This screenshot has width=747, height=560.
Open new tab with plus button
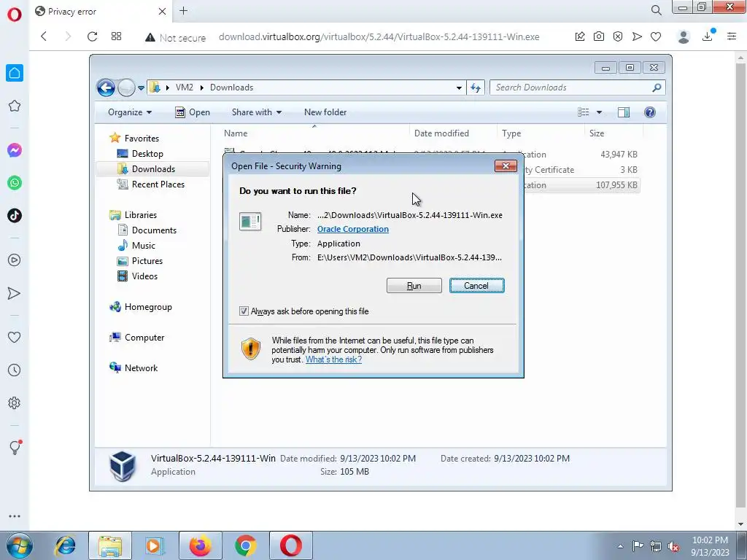tap(183, 11)
